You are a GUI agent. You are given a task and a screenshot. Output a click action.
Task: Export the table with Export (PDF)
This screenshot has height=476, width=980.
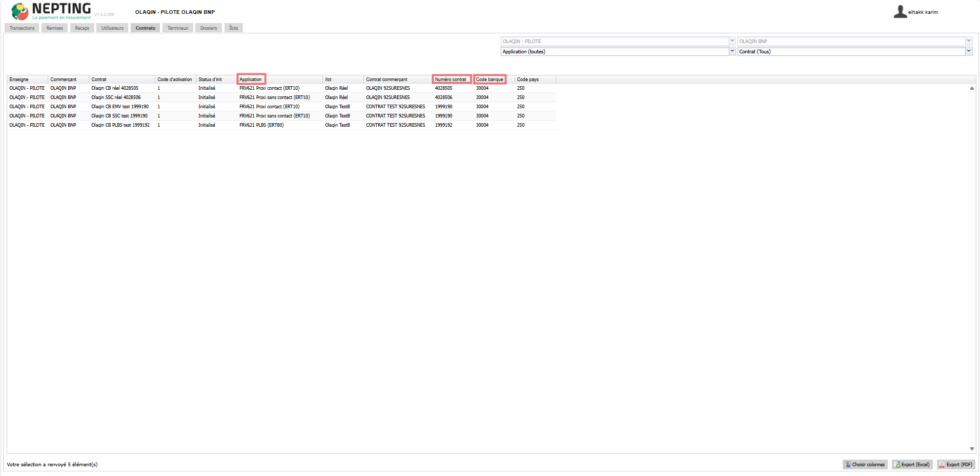tap(956, 465)
